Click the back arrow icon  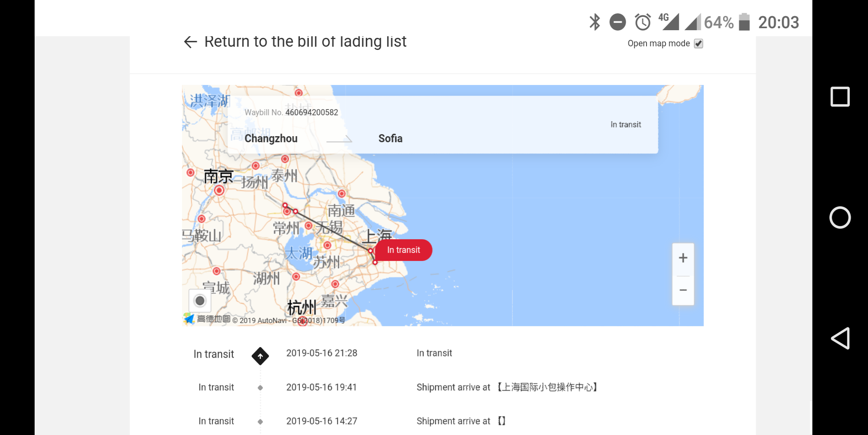pos(190,42)
